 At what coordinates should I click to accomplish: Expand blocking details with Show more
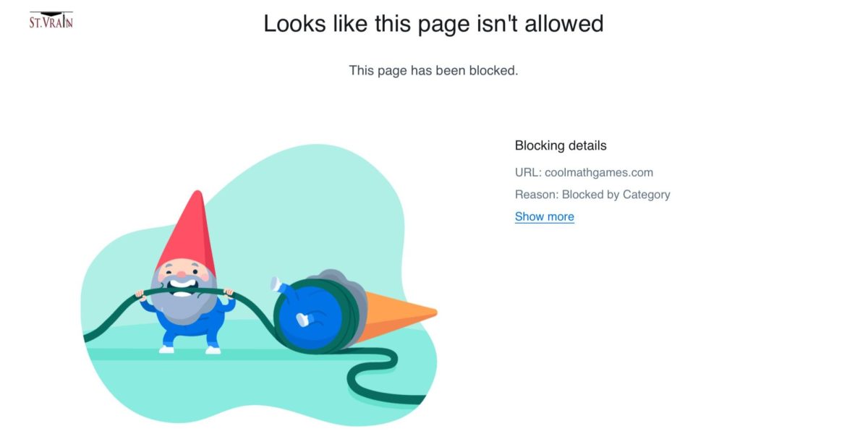[x=545, y=216]
